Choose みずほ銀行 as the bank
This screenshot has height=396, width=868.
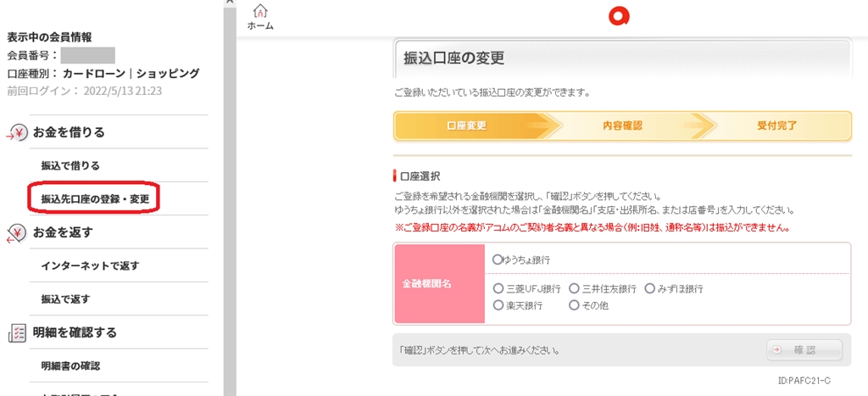650,289
